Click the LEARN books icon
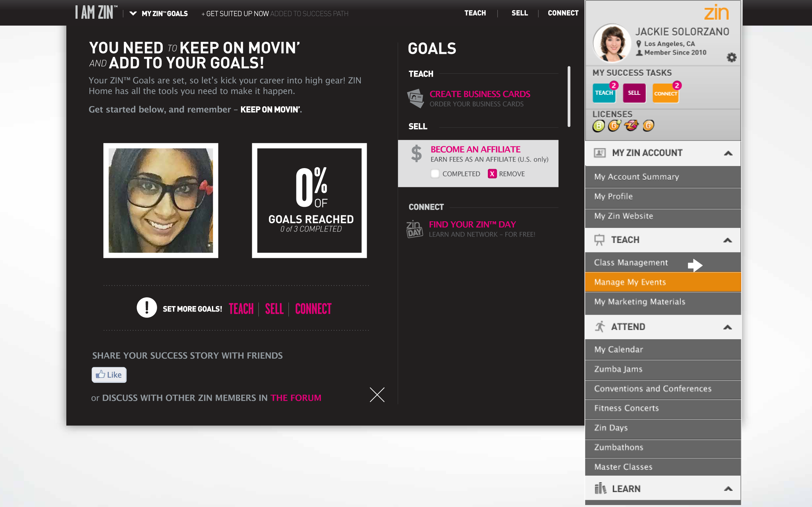 pyautogui.click(x=600, y=489)
